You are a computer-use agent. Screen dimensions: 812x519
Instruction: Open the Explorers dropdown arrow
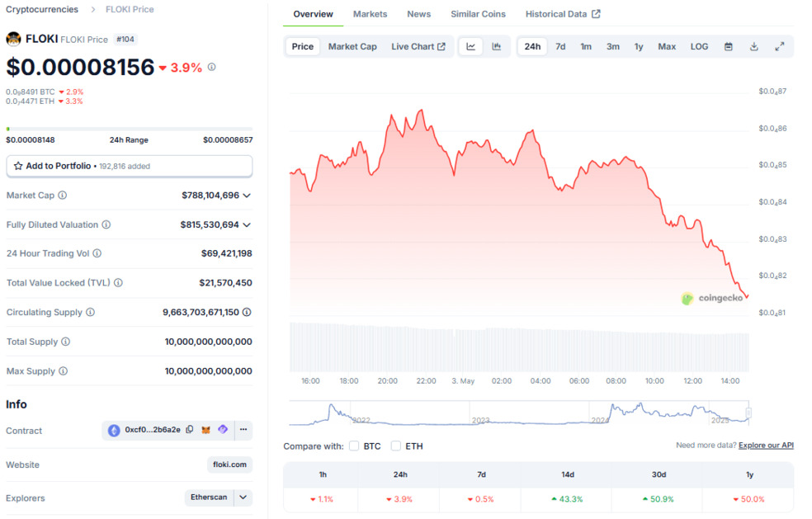pos(243,498)
